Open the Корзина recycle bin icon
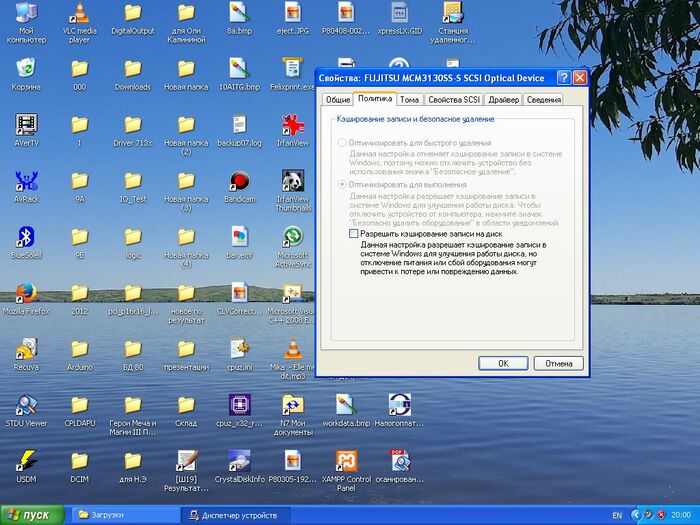 (26, 69)
